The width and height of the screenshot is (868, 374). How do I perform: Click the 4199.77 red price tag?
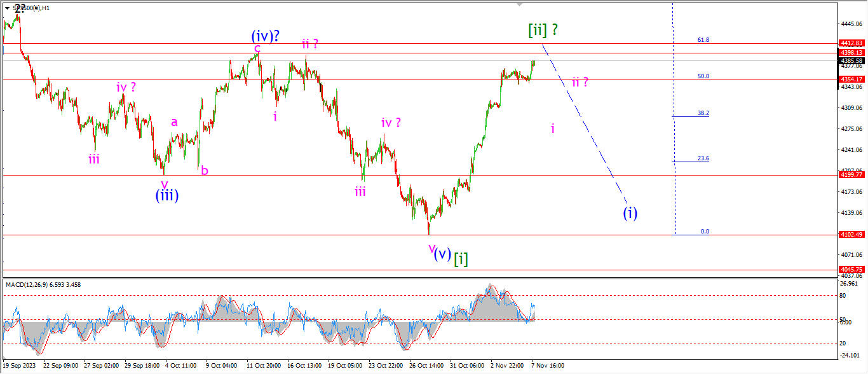(x=851, y=174)
